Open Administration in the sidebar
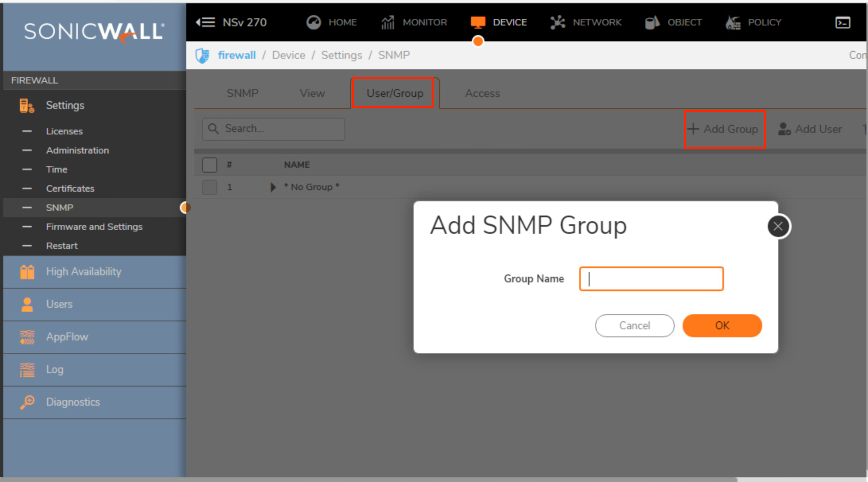Viewport: 868px width, 482px height. (x=78, y=150)
